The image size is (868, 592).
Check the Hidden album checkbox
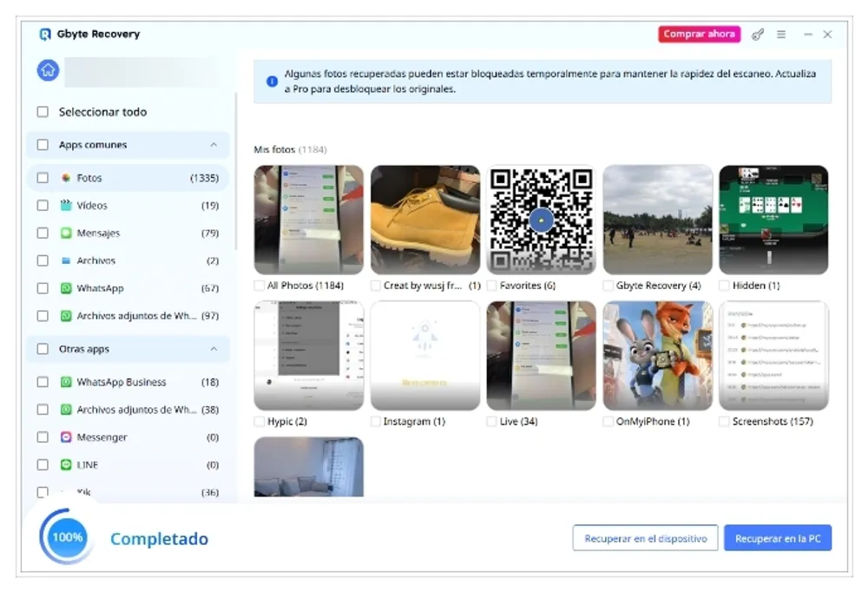(724, 286)
